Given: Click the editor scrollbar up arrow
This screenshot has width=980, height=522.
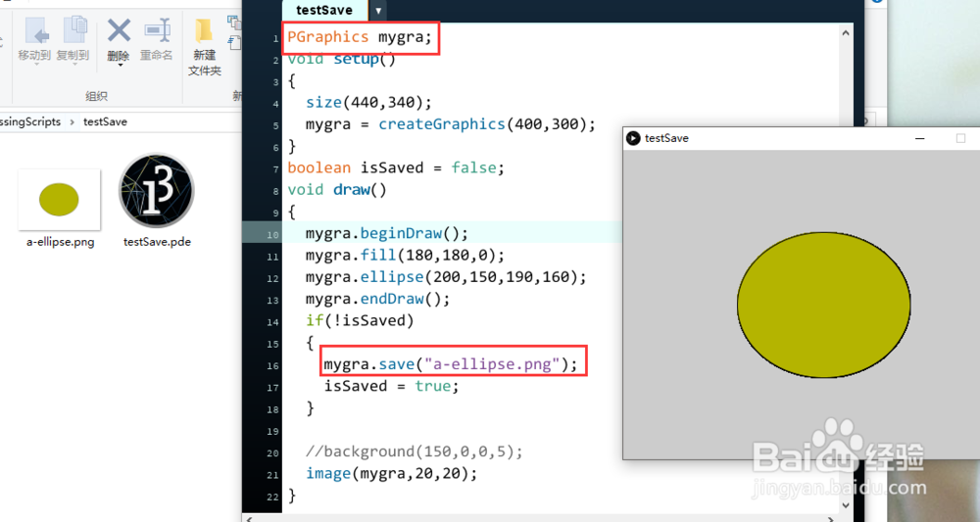Looking at the screenshot, I should (846, 32).
